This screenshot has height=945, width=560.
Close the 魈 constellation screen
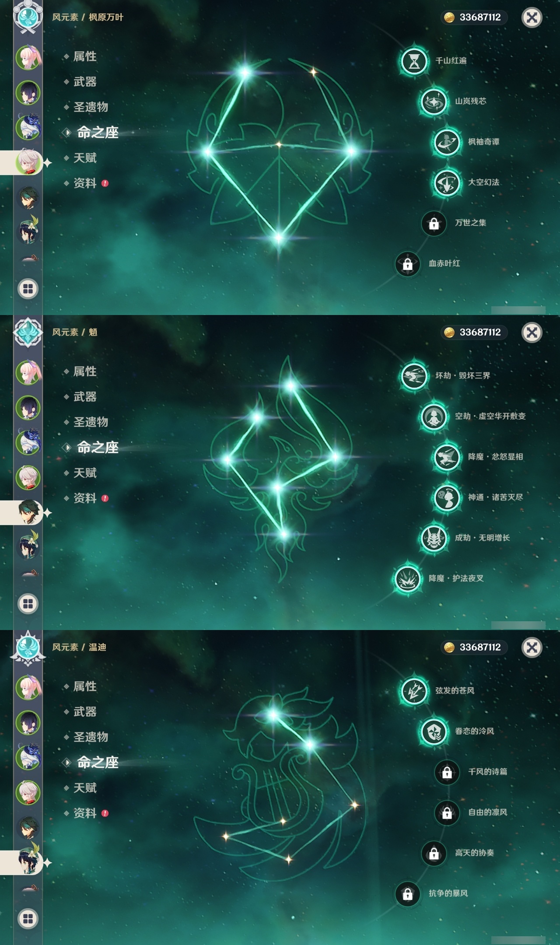(x=532, y=332)
